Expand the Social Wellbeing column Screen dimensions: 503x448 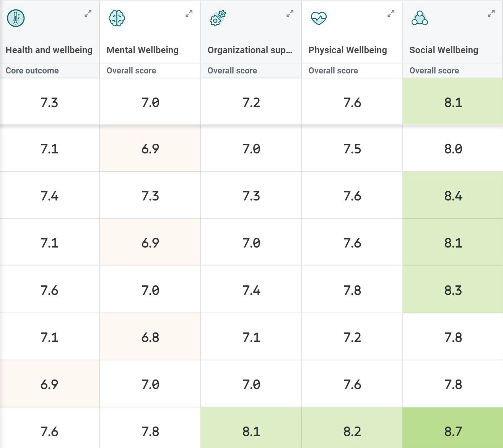coord(491,14)
